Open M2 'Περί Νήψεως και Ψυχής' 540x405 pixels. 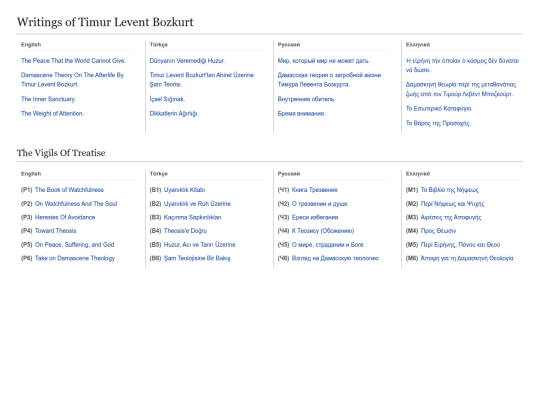452,204
